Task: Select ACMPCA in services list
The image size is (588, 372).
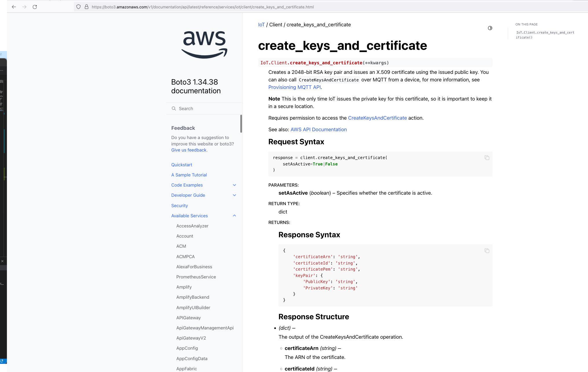Action: point(186,257)
